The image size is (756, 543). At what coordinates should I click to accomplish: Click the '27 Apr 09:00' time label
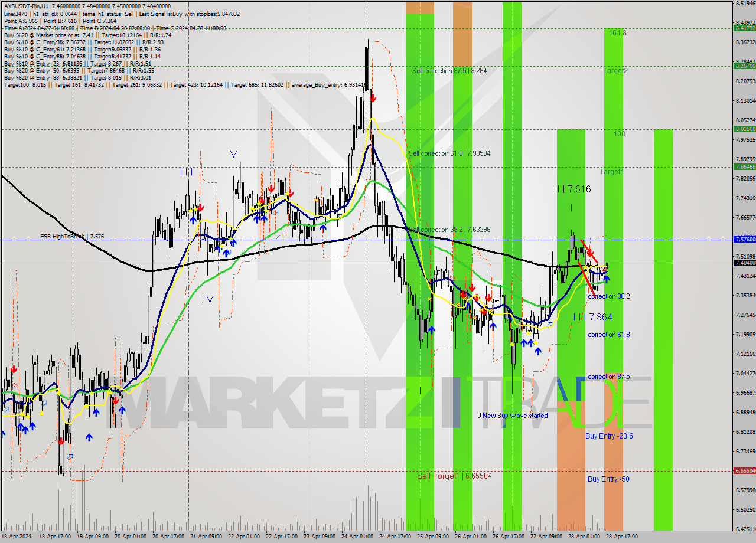[546, 537]
